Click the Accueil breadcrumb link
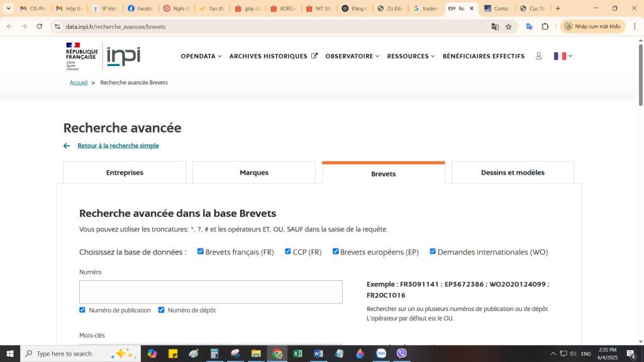The height and width of the screenshot is (362, 644). pyautogui.click(x=79, y=82)
